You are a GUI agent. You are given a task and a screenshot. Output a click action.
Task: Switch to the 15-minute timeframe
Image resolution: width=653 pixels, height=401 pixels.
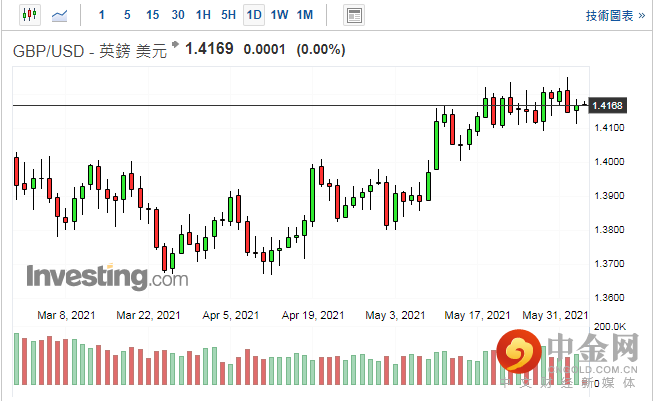152,15
